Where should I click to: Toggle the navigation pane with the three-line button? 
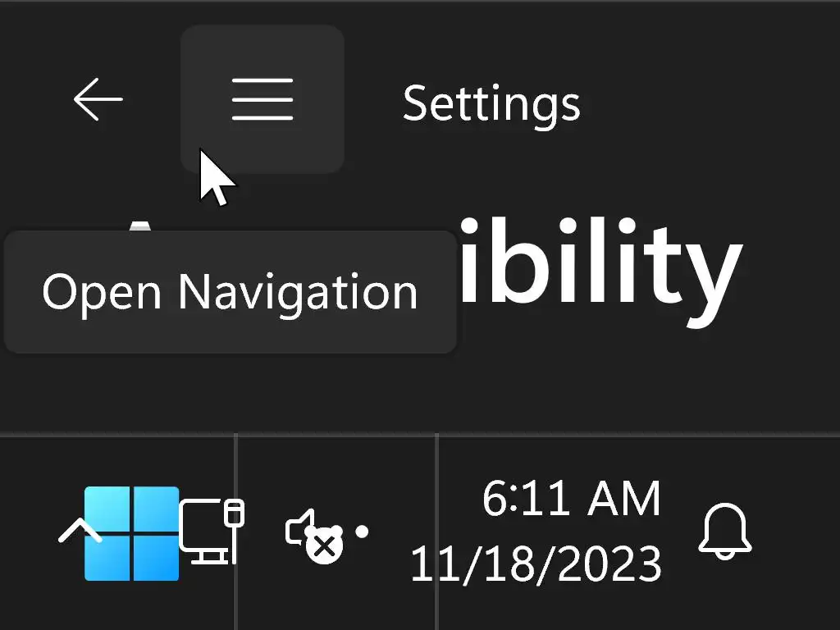[262, 99]
